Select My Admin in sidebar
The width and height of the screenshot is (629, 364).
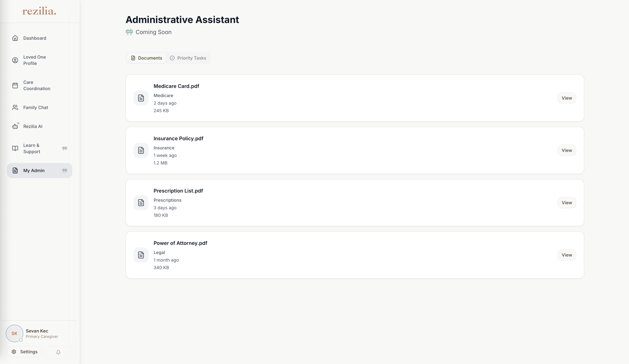point(34,170)
